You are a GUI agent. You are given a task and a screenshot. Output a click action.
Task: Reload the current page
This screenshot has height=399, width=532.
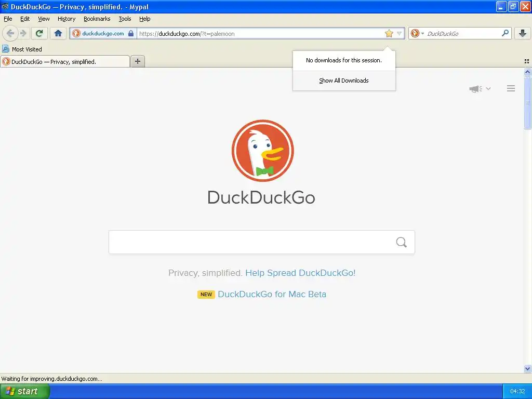(x=39, y=33)
